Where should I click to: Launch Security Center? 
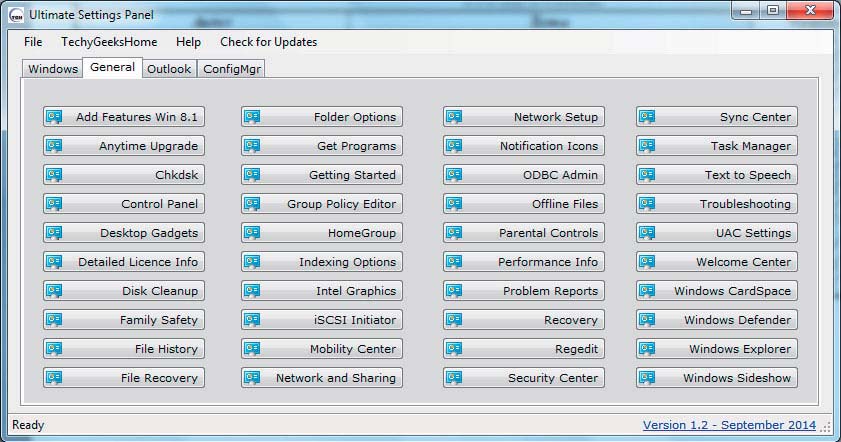coord(524,377)
